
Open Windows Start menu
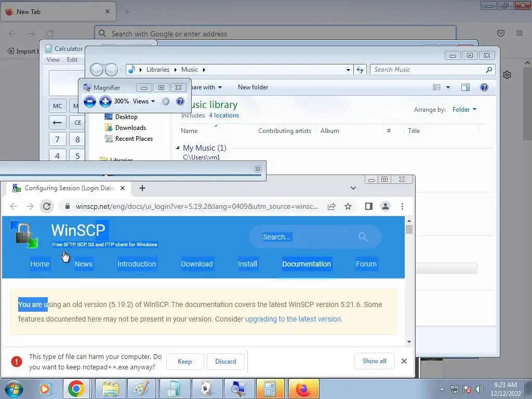13,389
